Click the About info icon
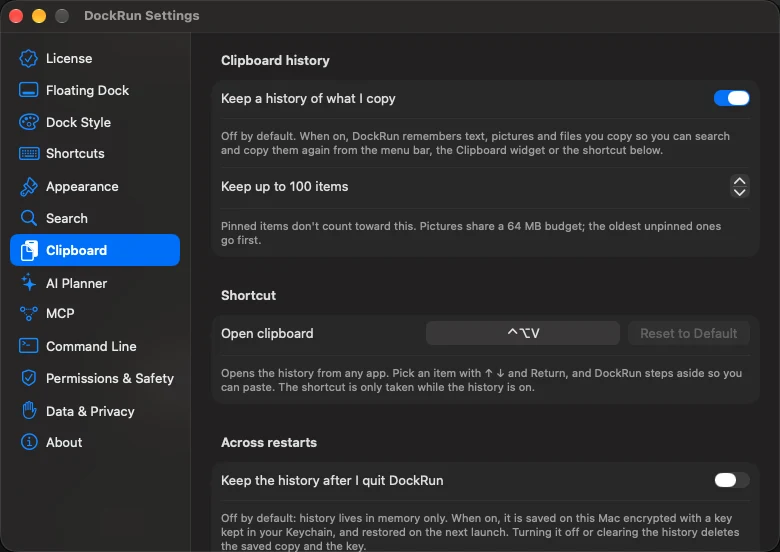 pyautogui.click(x=29, y=442)
